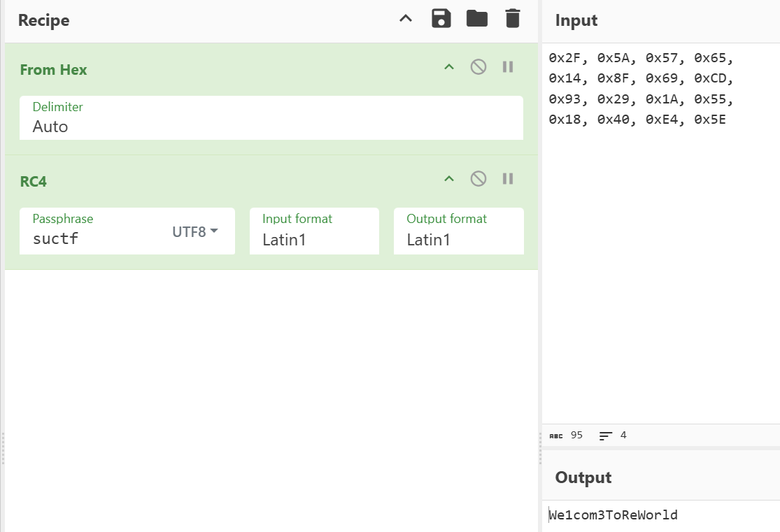This screenshot has width=780, height=532.
Task: Open the Delimiter Auto selector
Action: [x=271, y=127]
